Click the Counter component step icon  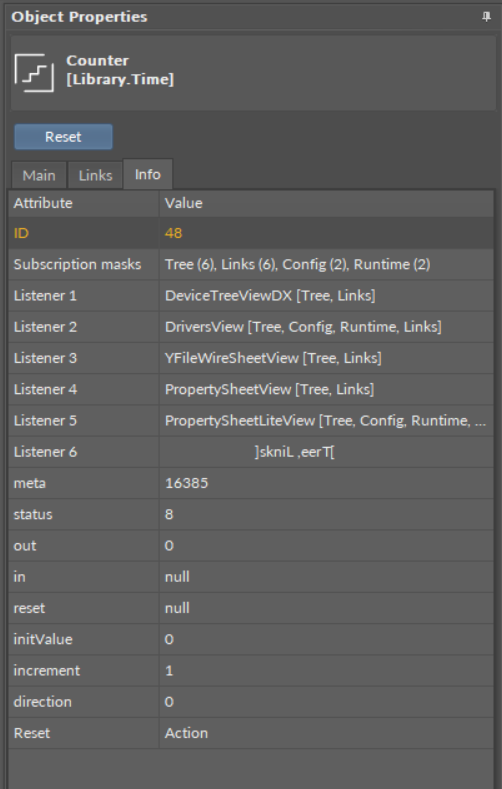click(x=34, y=73)
